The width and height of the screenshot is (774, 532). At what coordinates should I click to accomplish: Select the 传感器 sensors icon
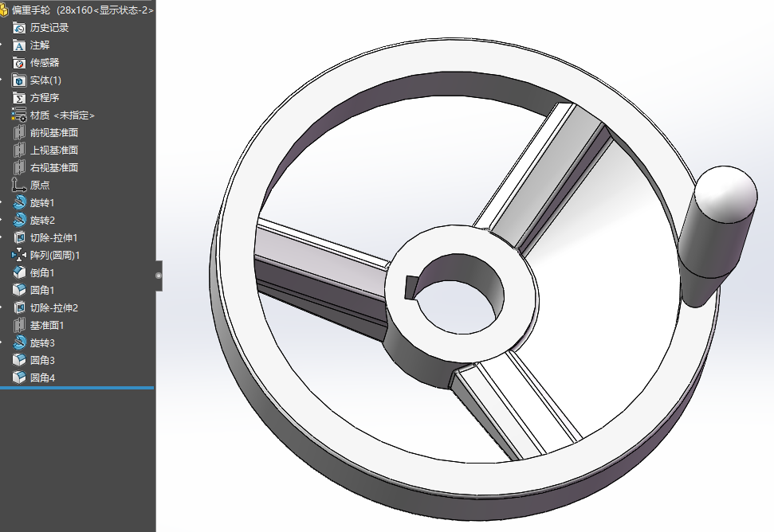[19, 63]
